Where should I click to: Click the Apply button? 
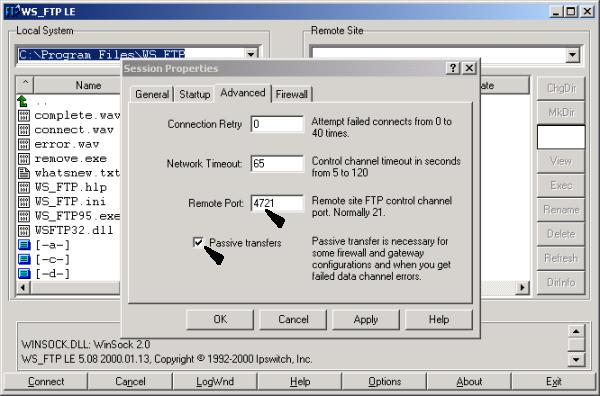pyautogui.click(x=366, y=319)
